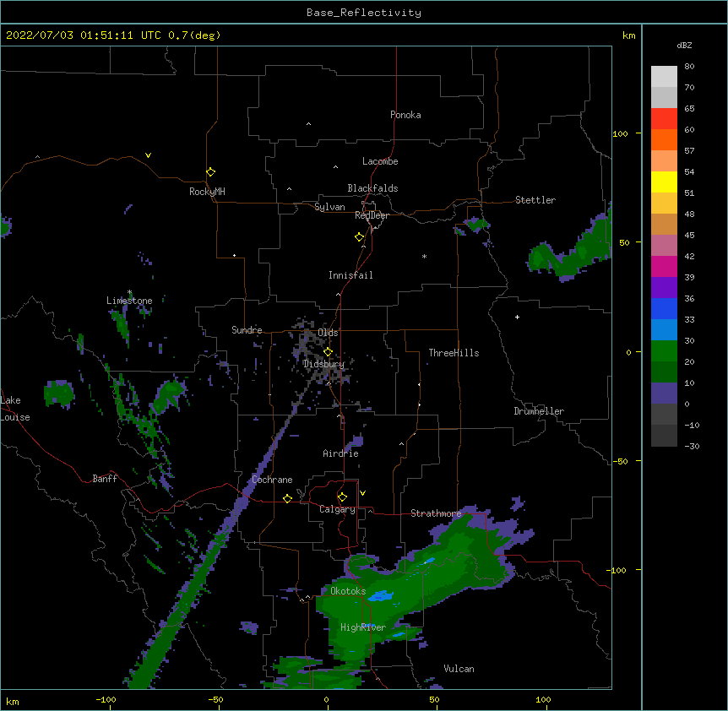Click the Stettler city label
This screenshot has width=728, height=711.
(535, 200)
